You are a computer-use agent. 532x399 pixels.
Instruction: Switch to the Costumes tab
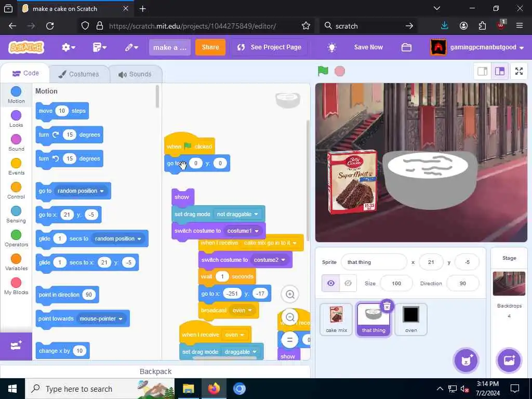[79, 74]
